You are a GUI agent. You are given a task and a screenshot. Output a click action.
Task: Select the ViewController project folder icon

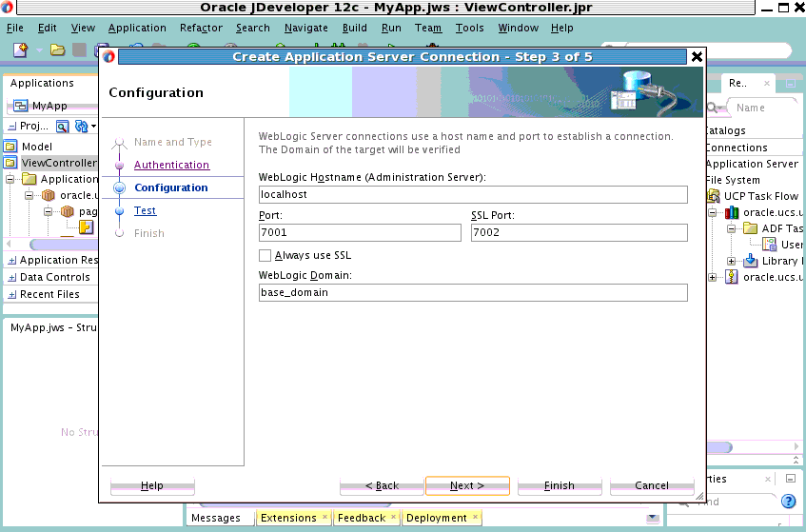10,163
